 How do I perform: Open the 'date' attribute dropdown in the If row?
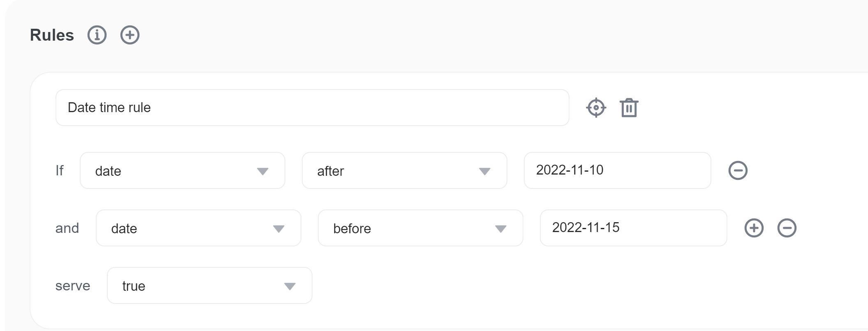[182, 170]
